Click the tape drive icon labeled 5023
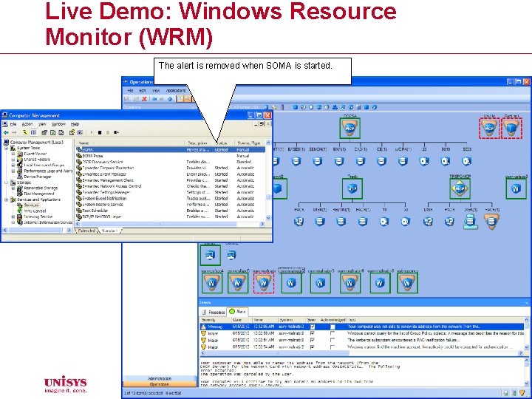Image resolution: width=532 pixels, height=399 pixels. point(467,161)
